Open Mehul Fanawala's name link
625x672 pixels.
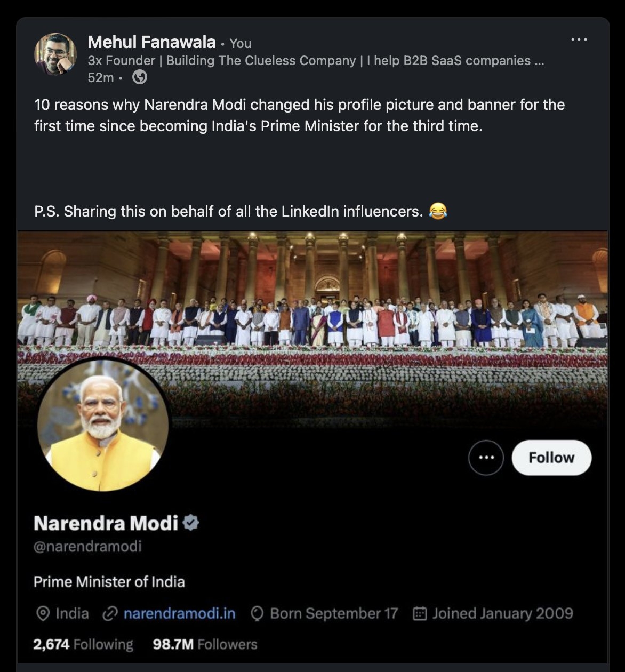[x=151, y=42]
